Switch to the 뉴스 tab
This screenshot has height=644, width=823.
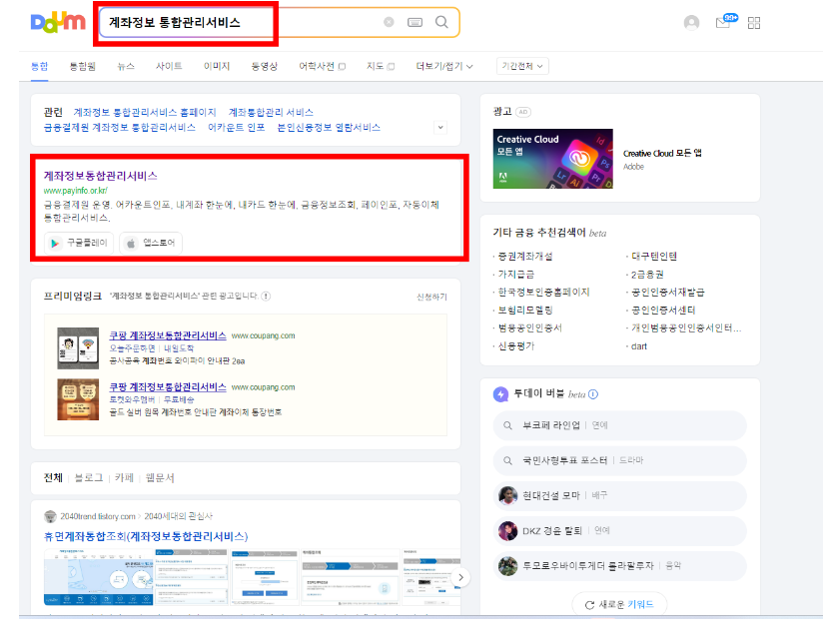[x=126, y=66]
